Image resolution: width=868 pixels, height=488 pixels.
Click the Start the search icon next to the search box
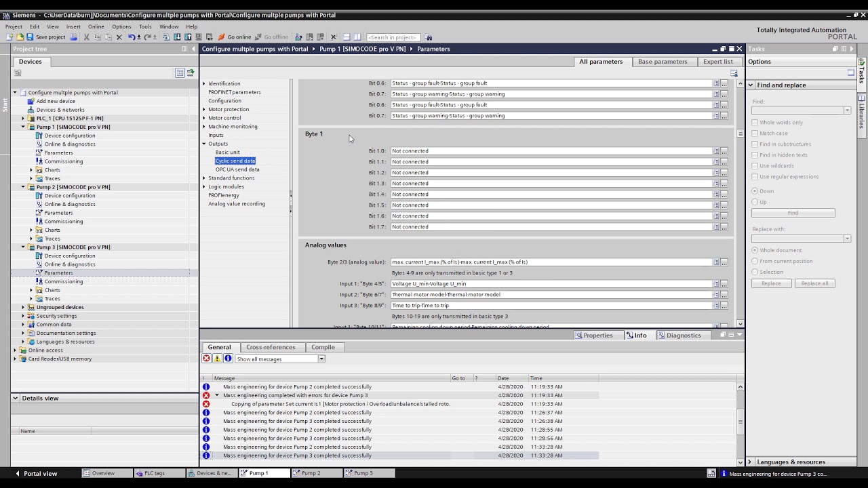click(429, 37)
